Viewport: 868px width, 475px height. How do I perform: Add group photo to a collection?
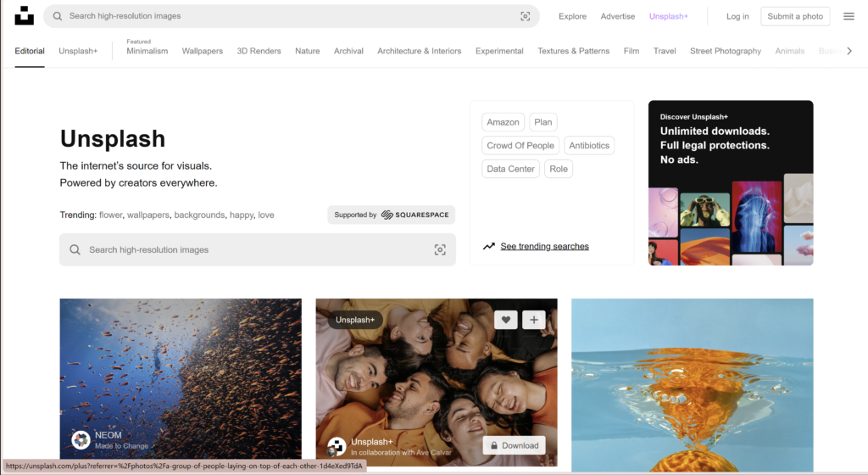[x=534, y=320]
